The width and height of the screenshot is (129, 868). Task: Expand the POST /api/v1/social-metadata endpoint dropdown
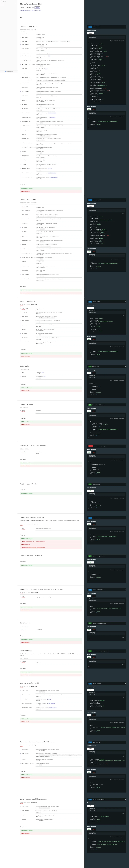click(x=107, y=800)
